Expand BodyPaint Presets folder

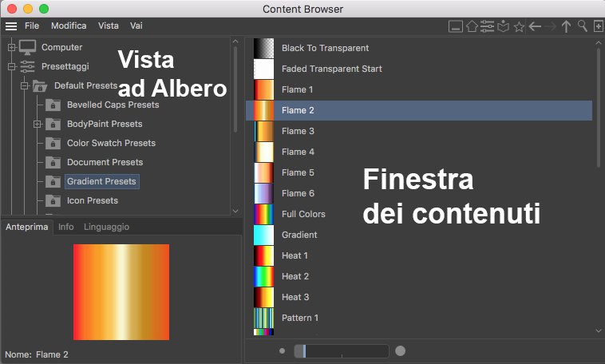pos(38,124)
